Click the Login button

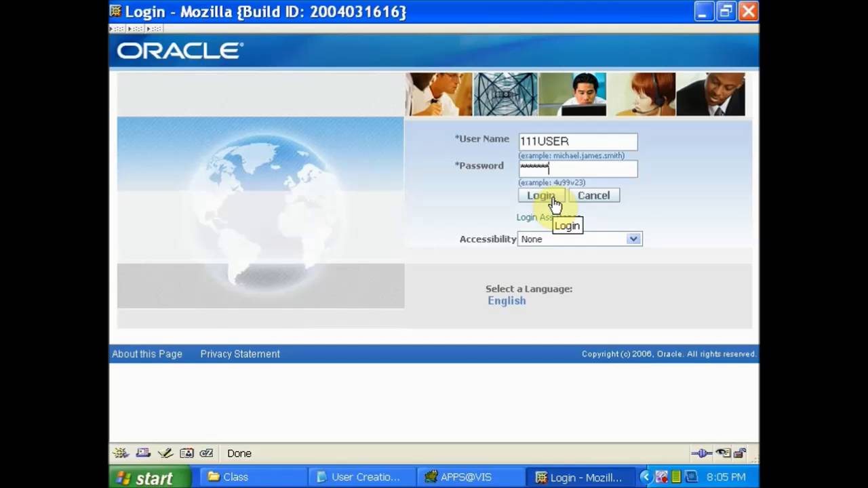click(541, 195)
